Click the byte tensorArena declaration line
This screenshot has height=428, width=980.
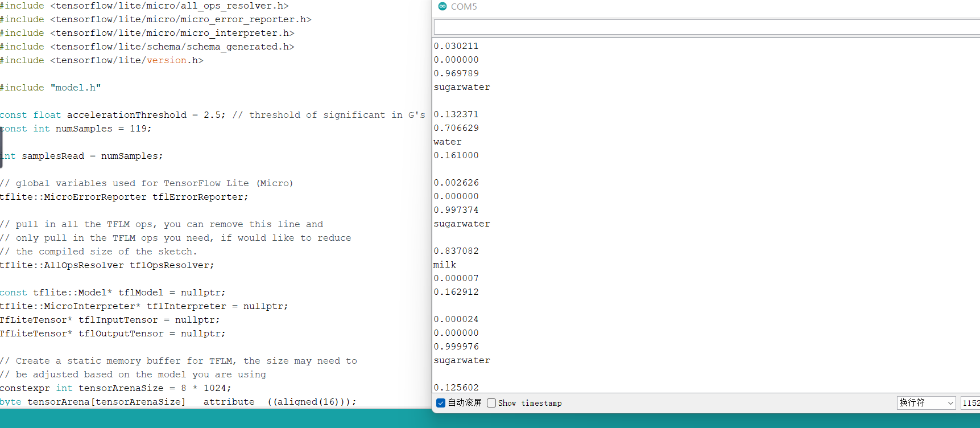pos(179,402)
